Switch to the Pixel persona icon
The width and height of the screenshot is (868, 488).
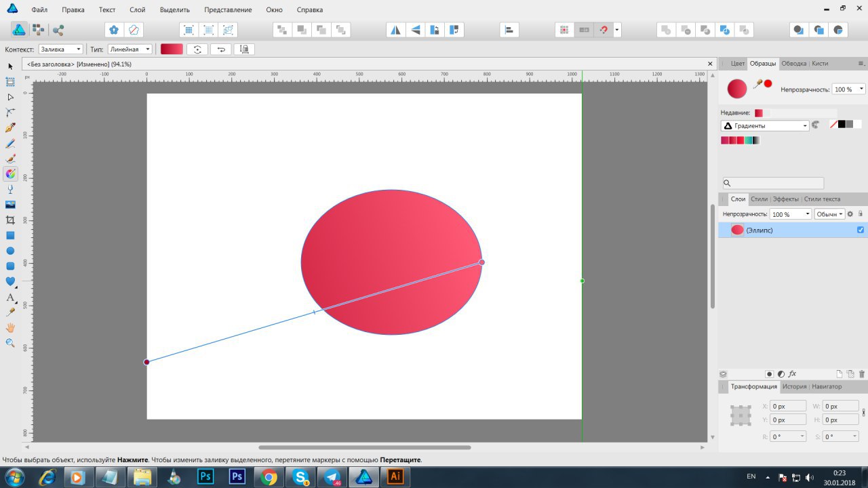tap(39, 30)
